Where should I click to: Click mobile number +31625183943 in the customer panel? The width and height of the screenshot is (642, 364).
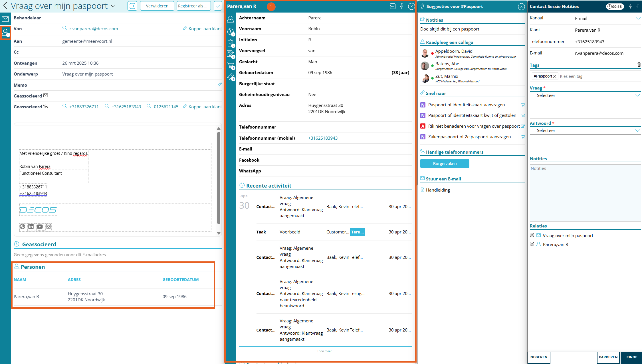323,138
